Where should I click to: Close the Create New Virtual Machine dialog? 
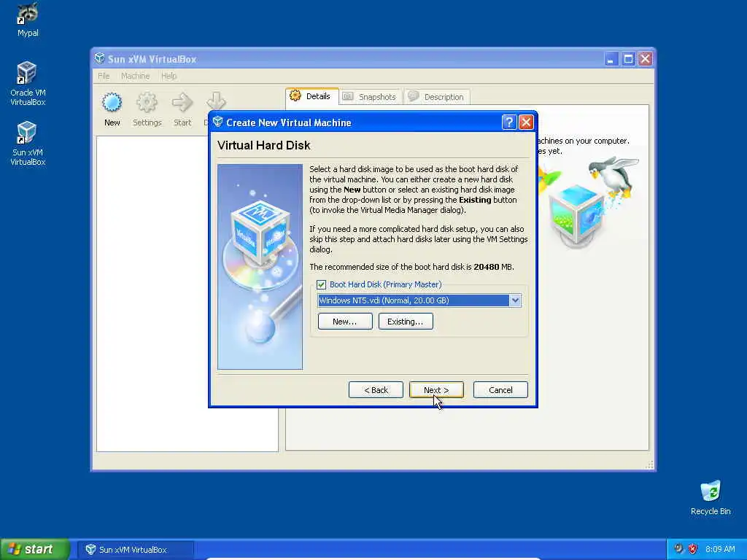tap(526, 122)
